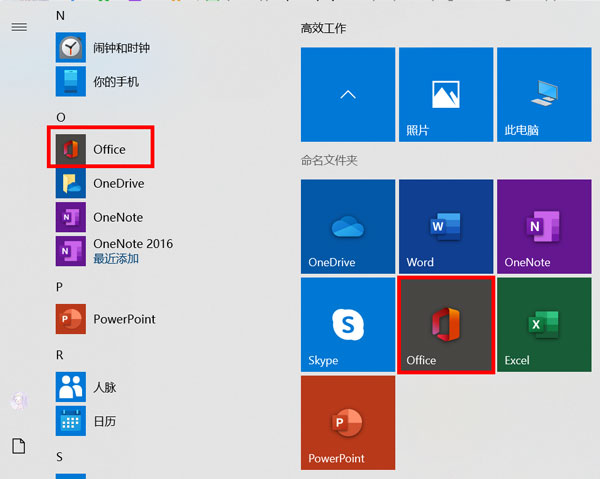The height and width of the screenshot is (479, 600).
Task: Select the 高效工作 tile group title
Action: point(323,28)
